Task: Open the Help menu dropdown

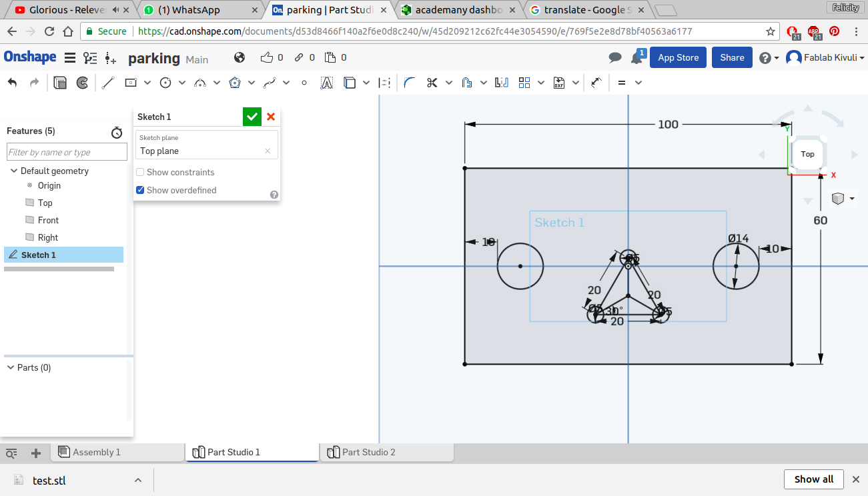Action: 769,58
